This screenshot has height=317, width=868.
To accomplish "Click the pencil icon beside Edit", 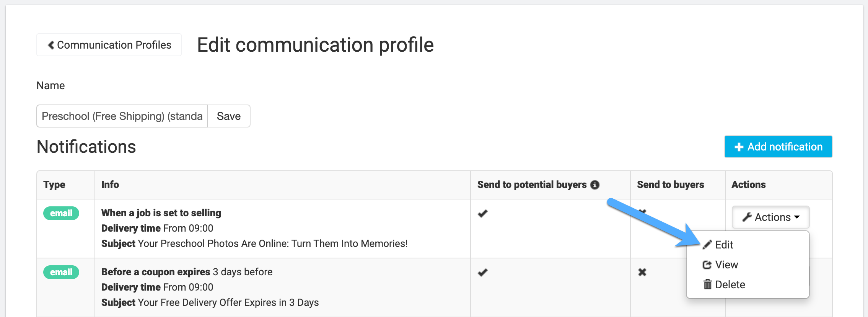I will (x=707, y=245).
